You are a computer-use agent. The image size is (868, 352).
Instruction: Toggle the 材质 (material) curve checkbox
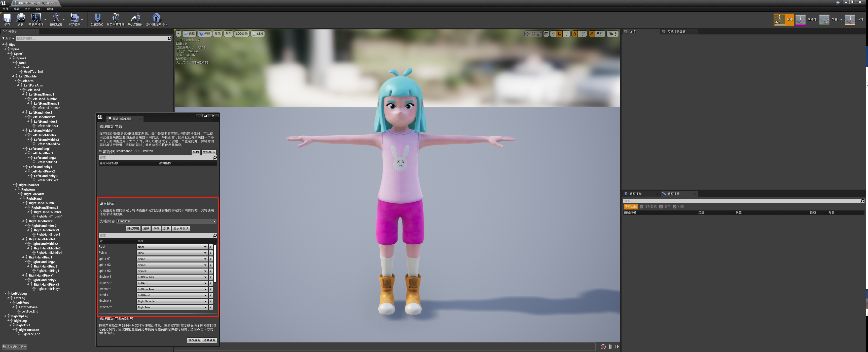coord(675,207)
